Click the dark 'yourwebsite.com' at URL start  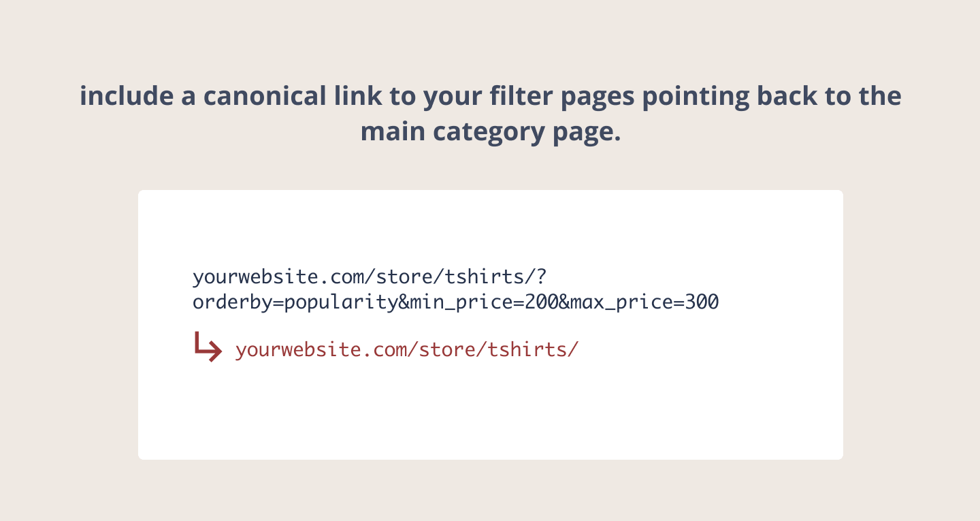pyautogui.click(x=278, y=277)
